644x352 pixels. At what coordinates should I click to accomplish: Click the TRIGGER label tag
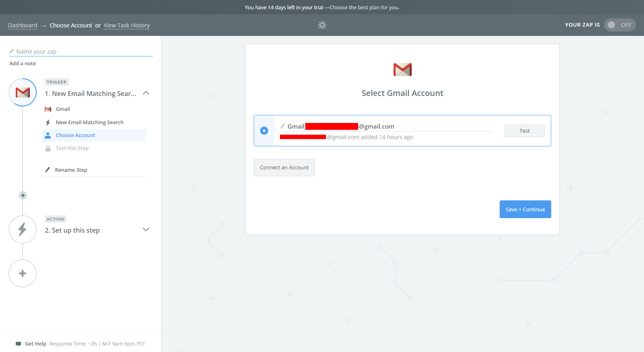(x=56, y=82)
